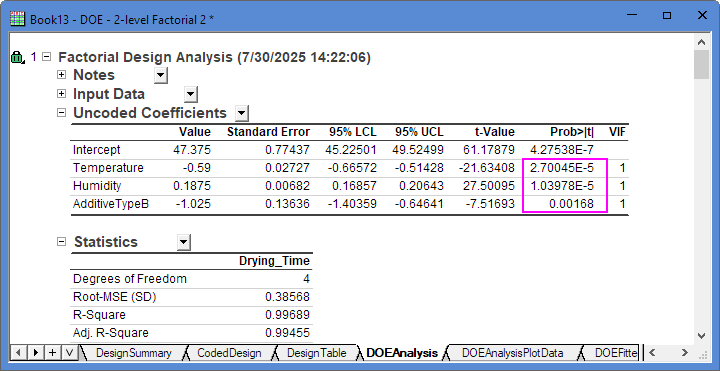This screenshot has width=720, height=371.
Task: Click the Drying_Time column header
Action: pos(275,261)
